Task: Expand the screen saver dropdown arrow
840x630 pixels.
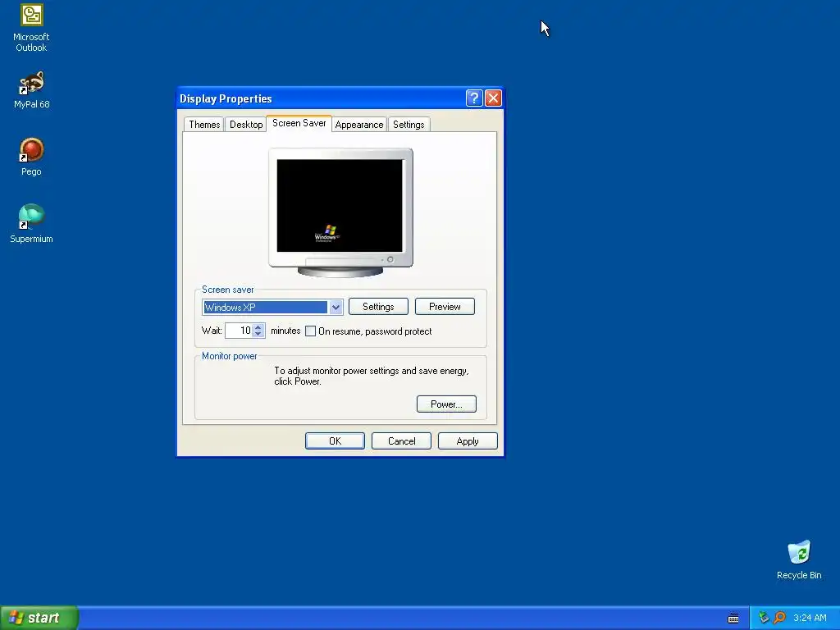Action: coord(336,307)
